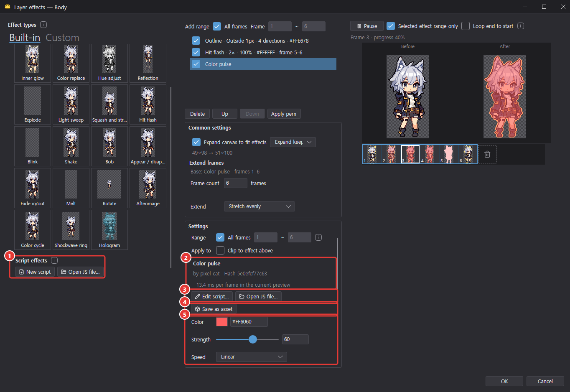Delete frame with the trash icon

[x=487, y=154]
